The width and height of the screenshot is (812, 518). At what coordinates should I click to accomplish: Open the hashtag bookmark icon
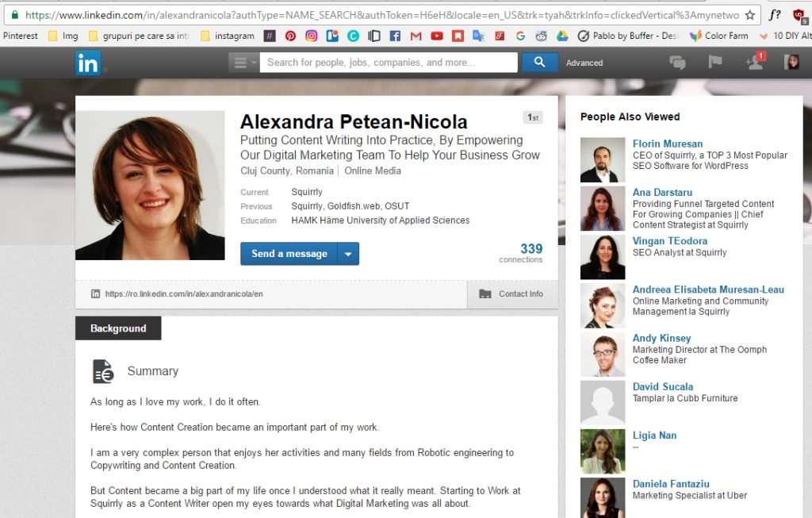pos(270,36)
